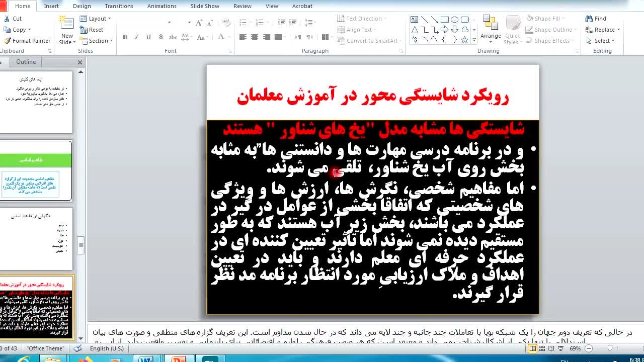644x362 pixels.
Task: Toggle bold formatting
Action: pyautogui.click(x=125, y=37)
